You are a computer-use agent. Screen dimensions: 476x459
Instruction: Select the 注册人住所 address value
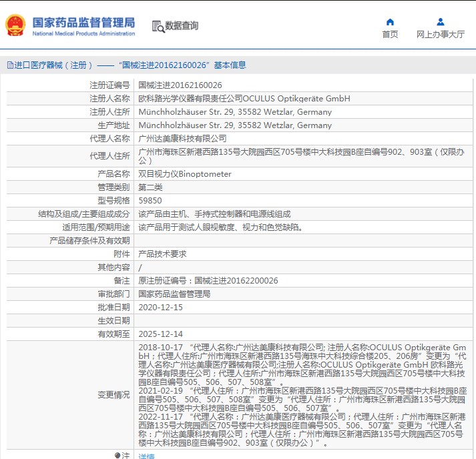(x=235, y=112)
